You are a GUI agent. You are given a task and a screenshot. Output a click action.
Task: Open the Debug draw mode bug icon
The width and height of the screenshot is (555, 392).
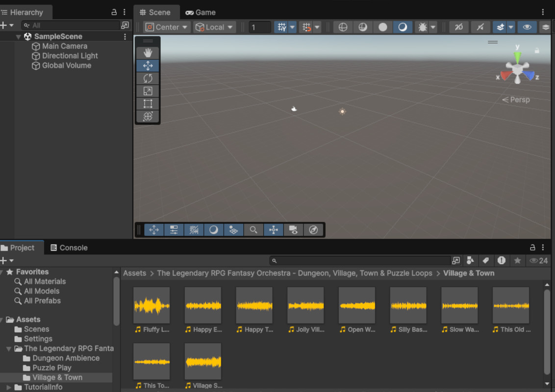(x=422, y=27)
